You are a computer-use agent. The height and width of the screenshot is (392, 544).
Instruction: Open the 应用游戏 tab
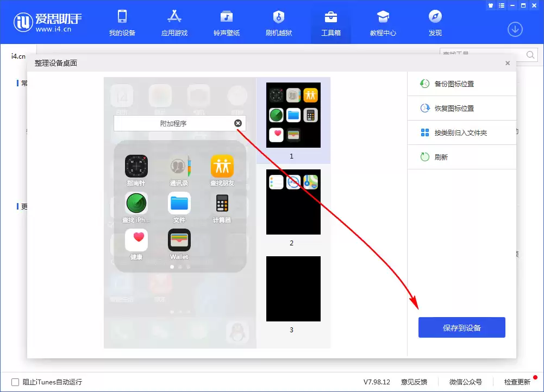[174, 23]
